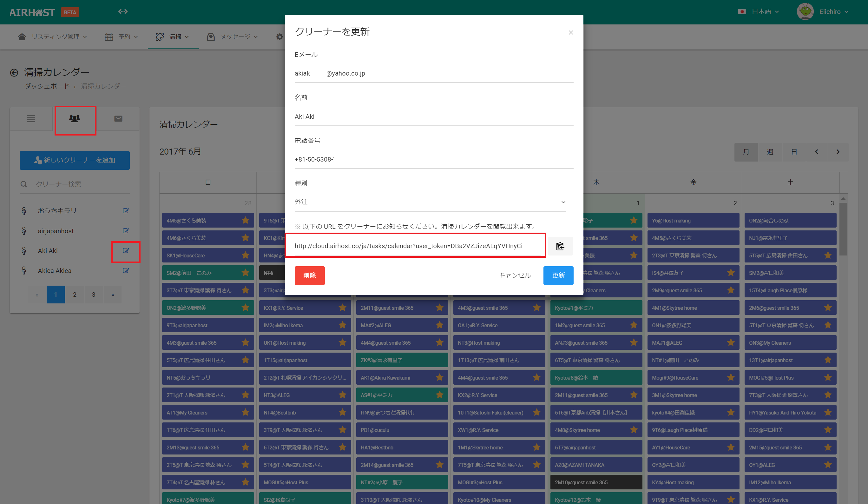Go to page 2 of cleaner list
The width and height of the screenshot is (868, 504).
[75, 295]
